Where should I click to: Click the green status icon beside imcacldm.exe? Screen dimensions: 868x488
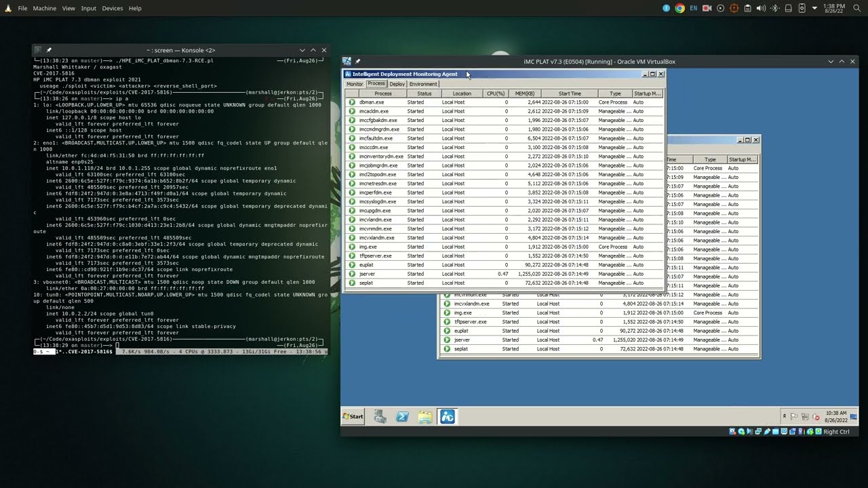tap(352, 111)
